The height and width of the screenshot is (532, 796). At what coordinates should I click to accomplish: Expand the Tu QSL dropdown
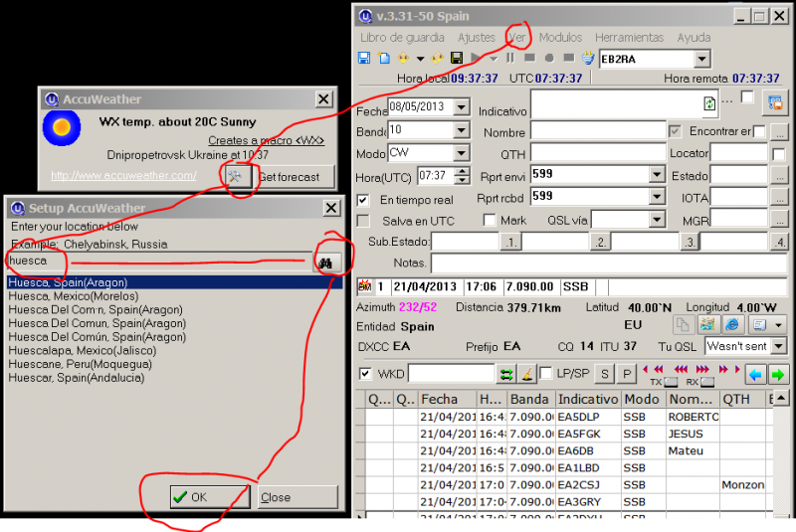click(x=777, y=346)
